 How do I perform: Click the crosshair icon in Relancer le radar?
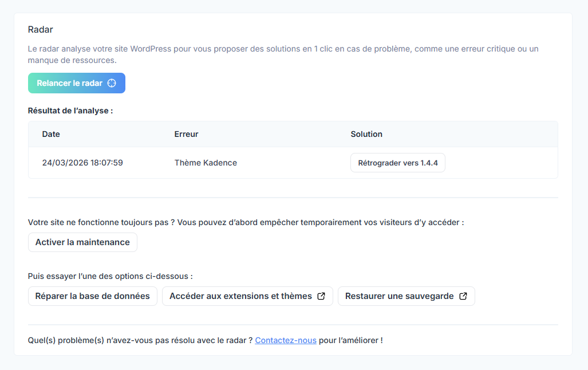pos(112,83)
